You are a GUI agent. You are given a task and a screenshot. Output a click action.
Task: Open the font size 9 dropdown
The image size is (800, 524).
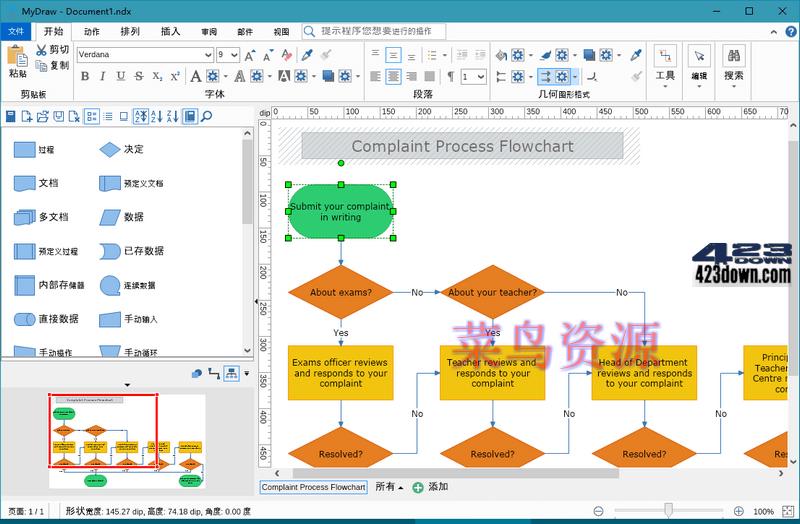(x=234, y=55)
